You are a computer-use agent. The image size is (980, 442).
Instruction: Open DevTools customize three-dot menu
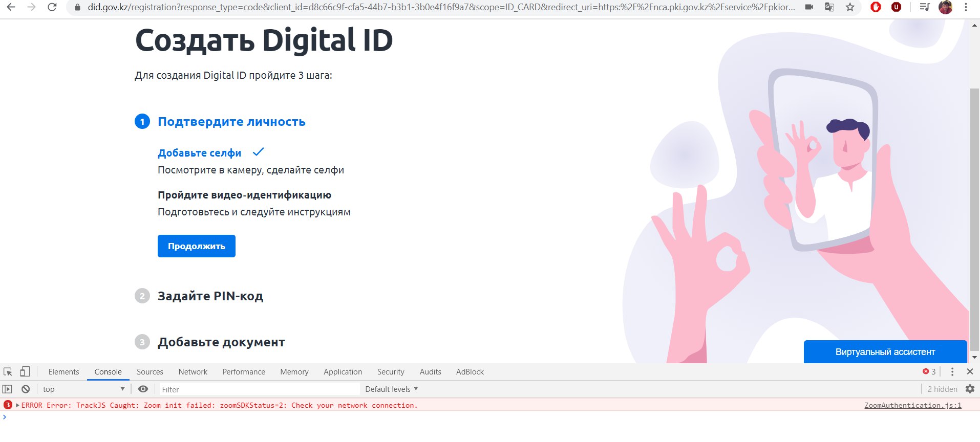coord(952,372)
